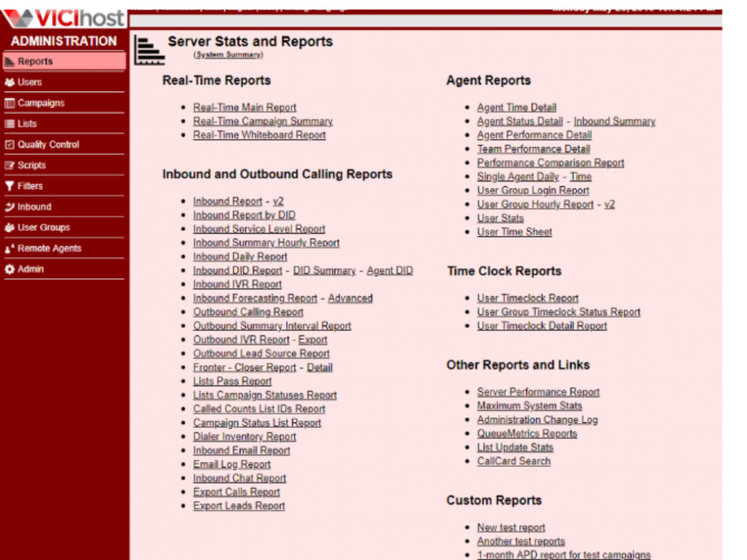Open Outbound Calling Report
747x560 pixels.
(x=248, y=312)
